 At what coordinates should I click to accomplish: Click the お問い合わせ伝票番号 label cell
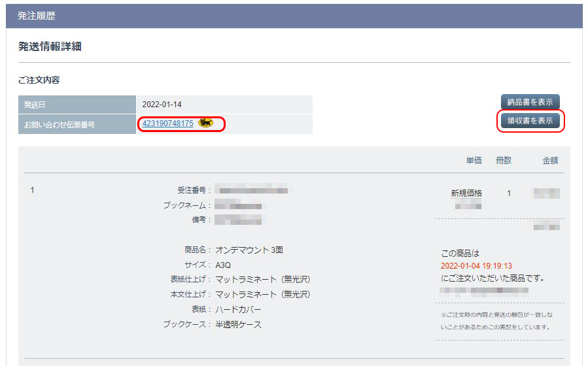(x=77, y=124)
